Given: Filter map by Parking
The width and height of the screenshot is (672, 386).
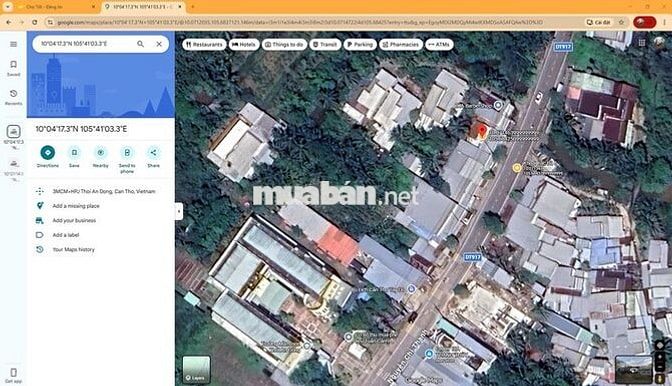Looking at the screenshot, I should 360,45.
